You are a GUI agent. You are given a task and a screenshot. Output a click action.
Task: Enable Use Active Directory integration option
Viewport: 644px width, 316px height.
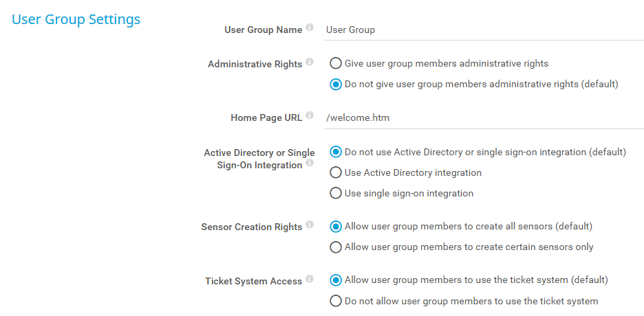point(336,172)
